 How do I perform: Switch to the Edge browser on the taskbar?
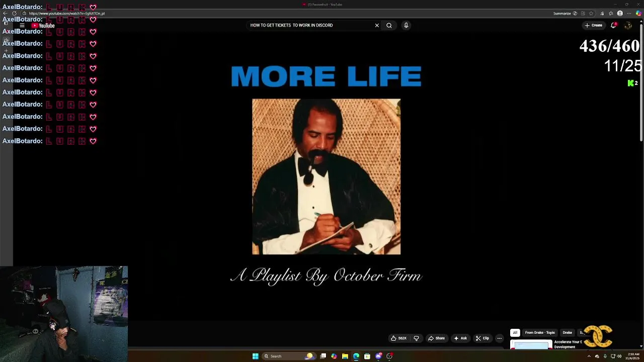coord(356,356)
